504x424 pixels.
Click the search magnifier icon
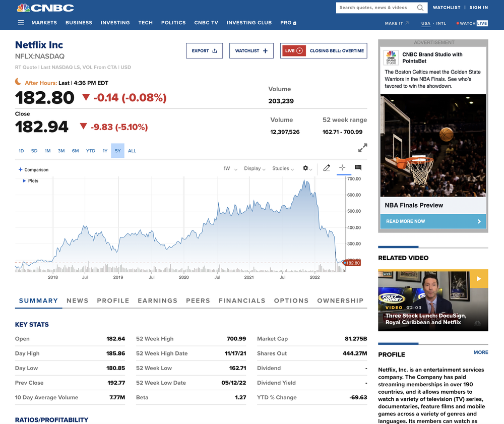420,8
